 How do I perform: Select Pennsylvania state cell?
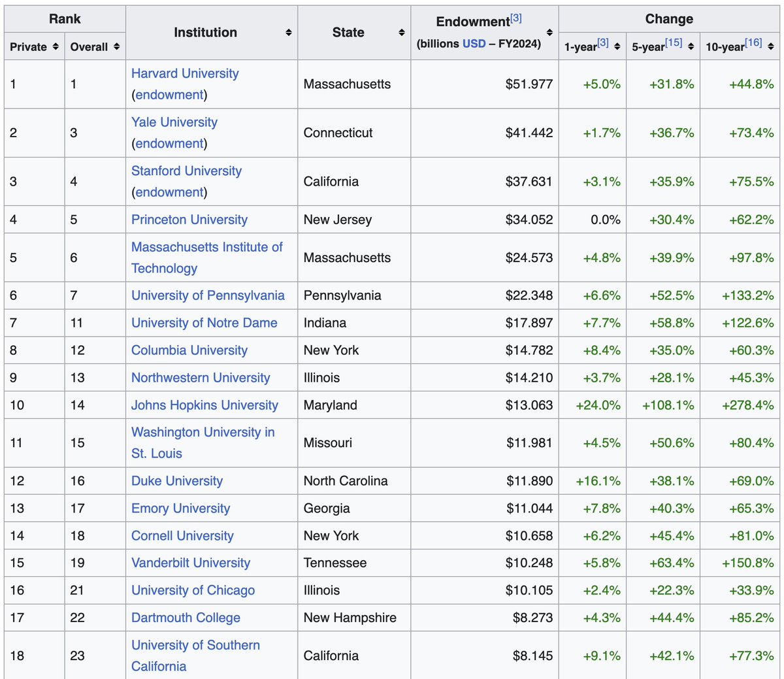pyautogui.click(x=354, y=295)
